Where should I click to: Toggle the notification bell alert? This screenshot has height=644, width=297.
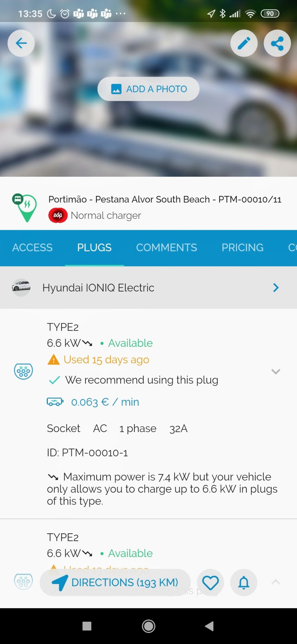(244, 582)
